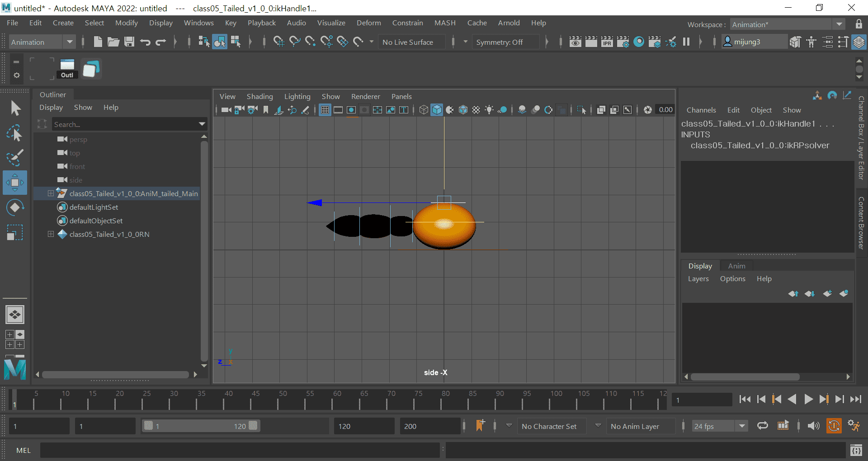Screen dimensions: 868x461
Task: Click the Save Scene icon
Action: pos(129,42)
